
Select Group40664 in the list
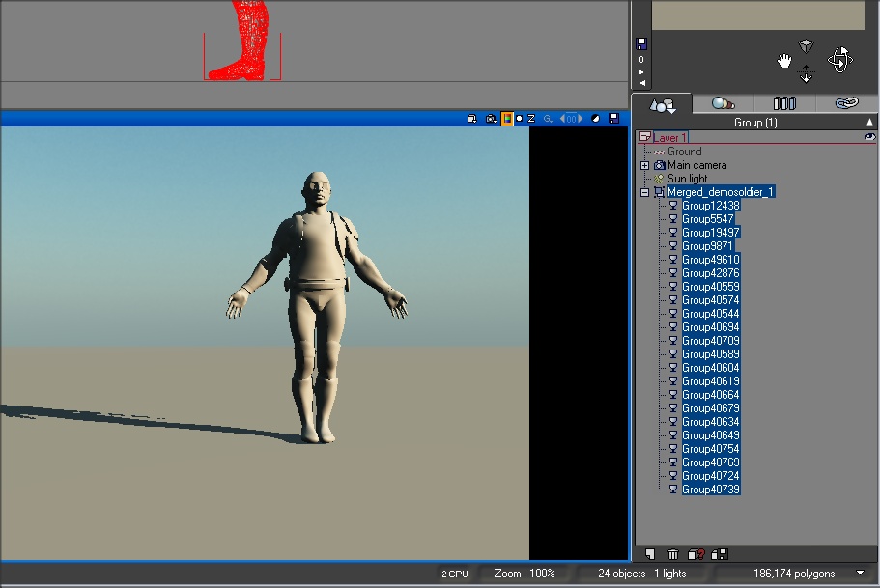pos(711,395)
